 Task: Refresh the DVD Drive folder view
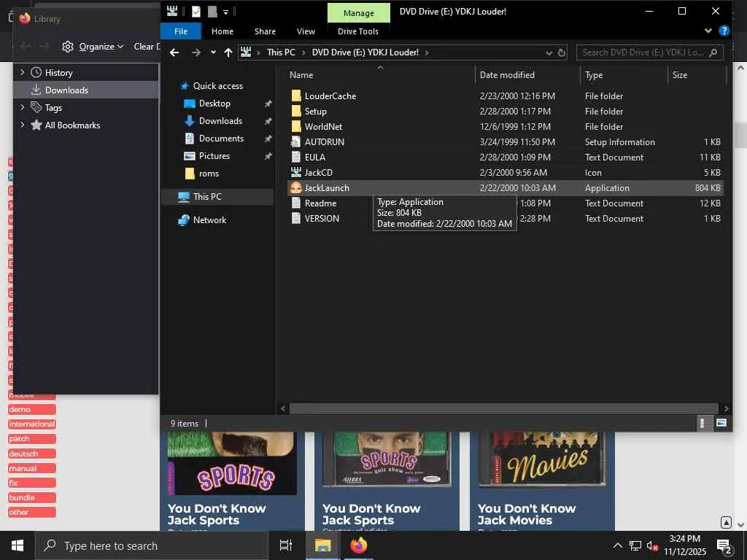562,52
